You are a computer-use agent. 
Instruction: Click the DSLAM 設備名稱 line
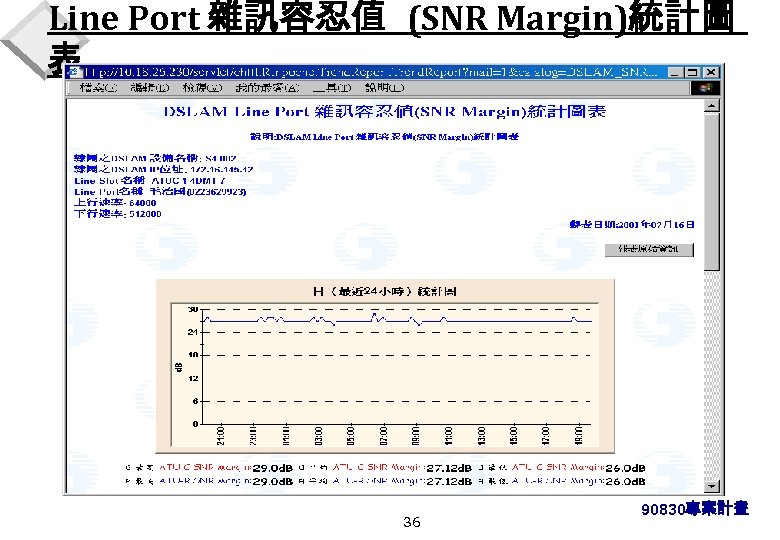tap(155, 159)
